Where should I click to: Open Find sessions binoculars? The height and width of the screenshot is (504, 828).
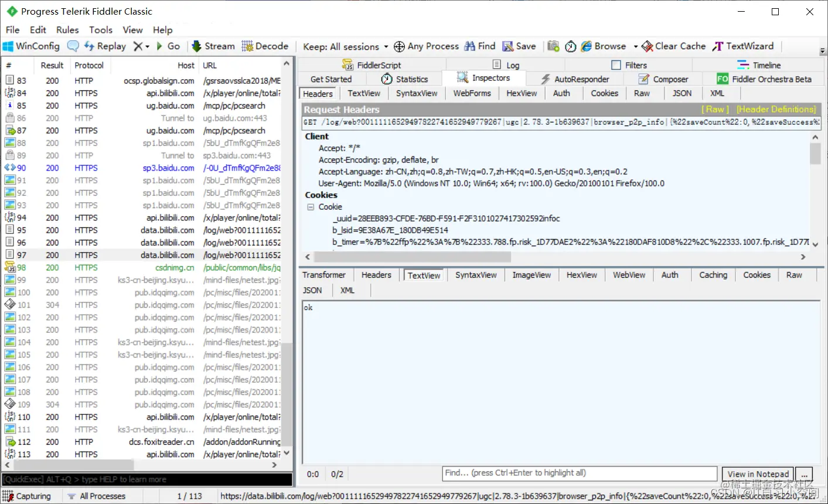coord(480,46)
